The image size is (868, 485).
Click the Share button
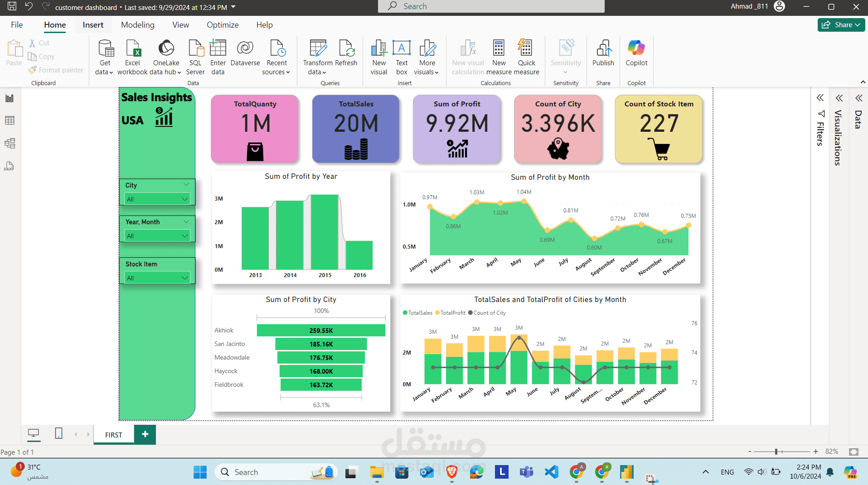point(841,25)
